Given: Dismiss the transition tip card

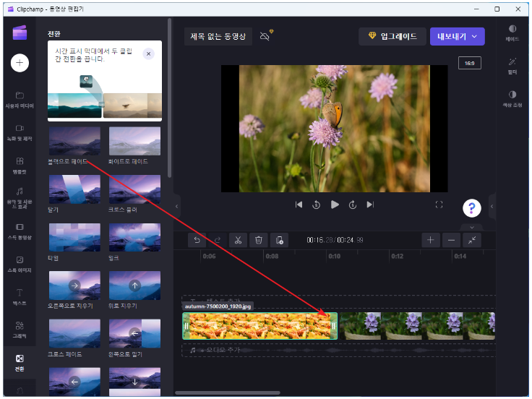Looking at the screenshot, I should tap(148, 53).
